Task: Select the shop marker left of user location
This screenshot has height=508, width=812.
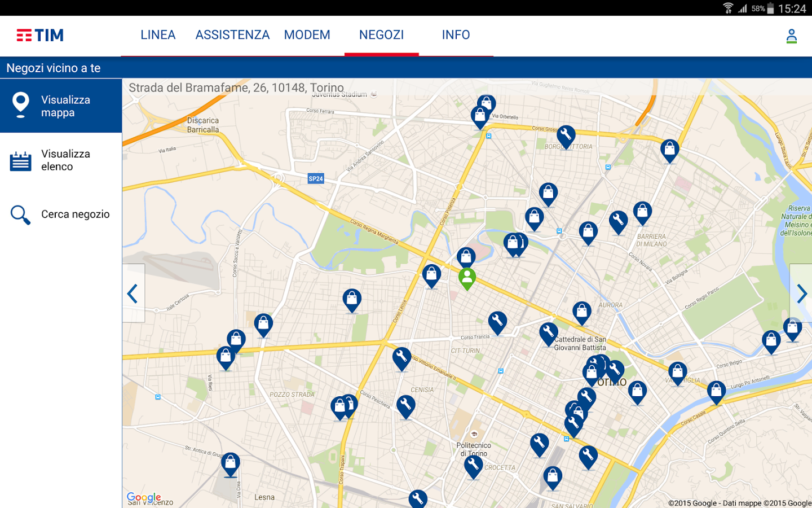Action: [x=431, y=275]
